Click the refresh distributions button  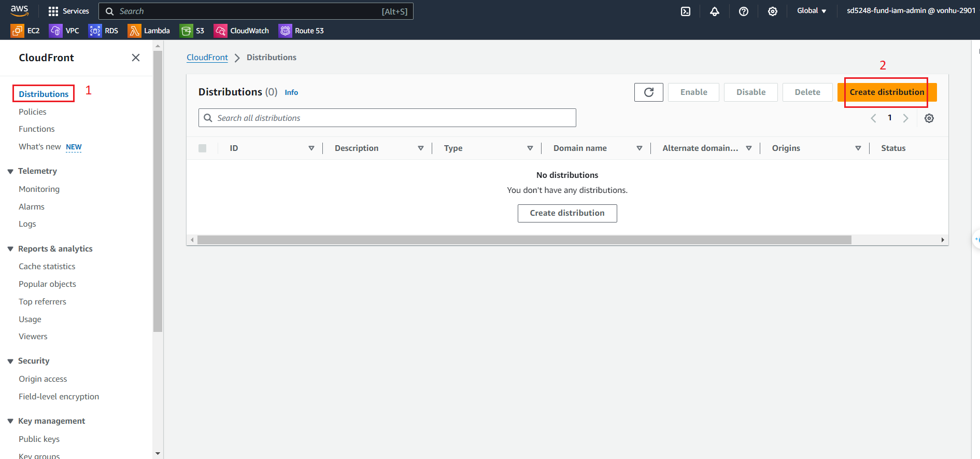coord(648,92)
